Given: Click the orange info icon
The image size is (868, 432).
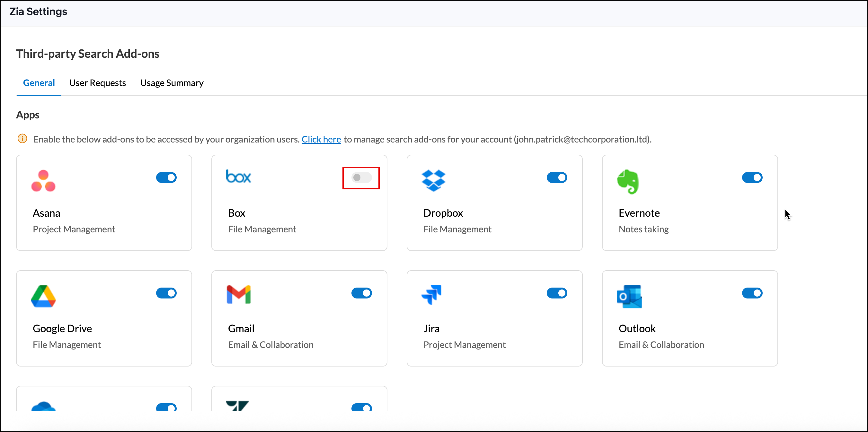Looking at the screenshot, I should pos(22,139).
